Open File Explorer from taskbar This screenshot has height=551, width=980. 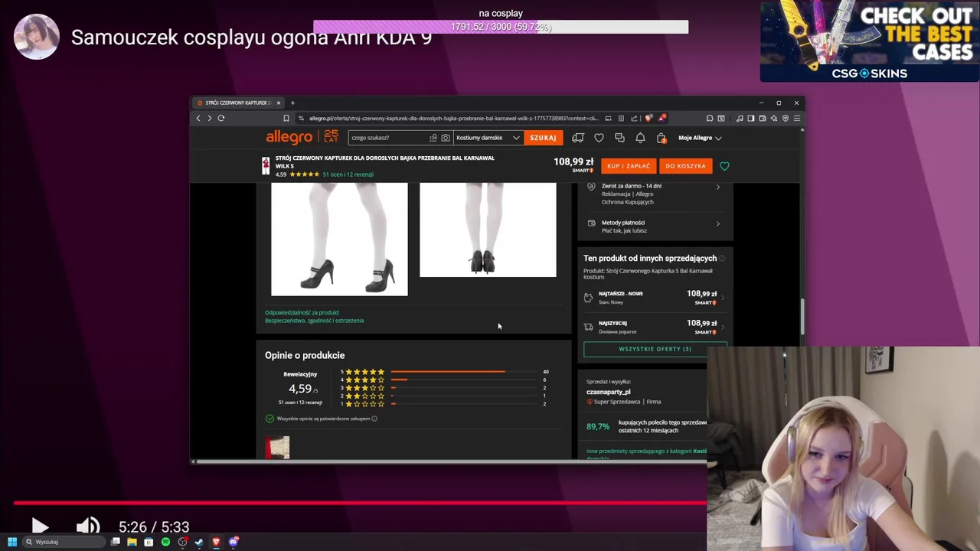point(132,542)
